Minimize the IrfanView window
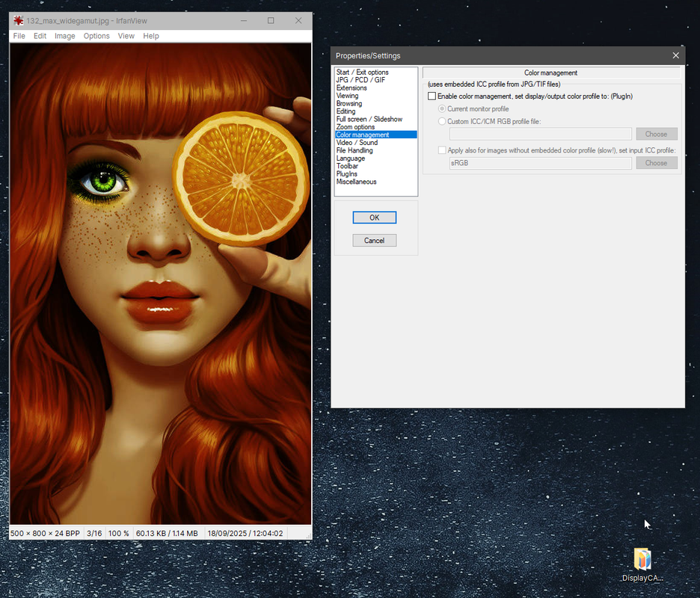Image resolution: width=700 pixels, height=598 pixels. (244, 20)
